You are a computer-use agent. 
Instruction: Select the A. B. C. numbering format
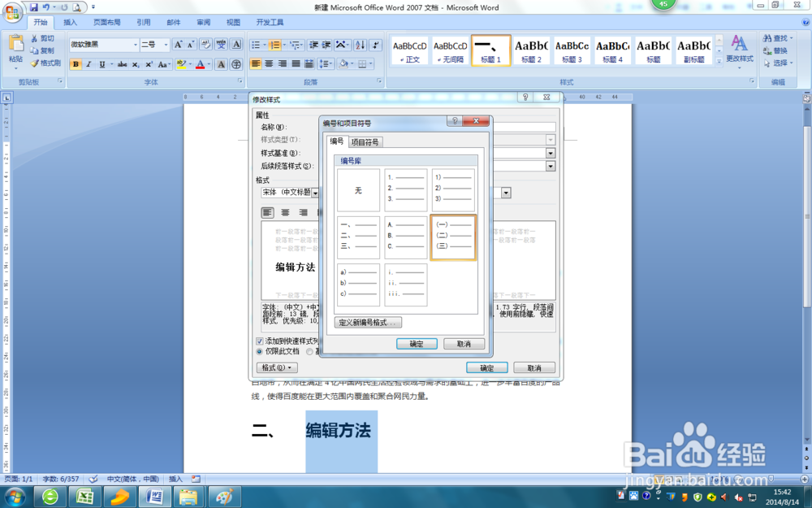pyautogui.click(x=405, y=237)
